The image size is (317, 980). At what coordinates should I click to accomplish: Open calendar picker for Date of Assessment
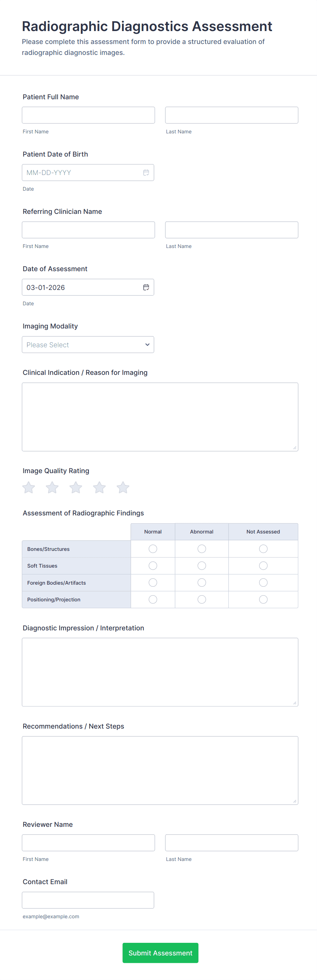click(146, 287)
